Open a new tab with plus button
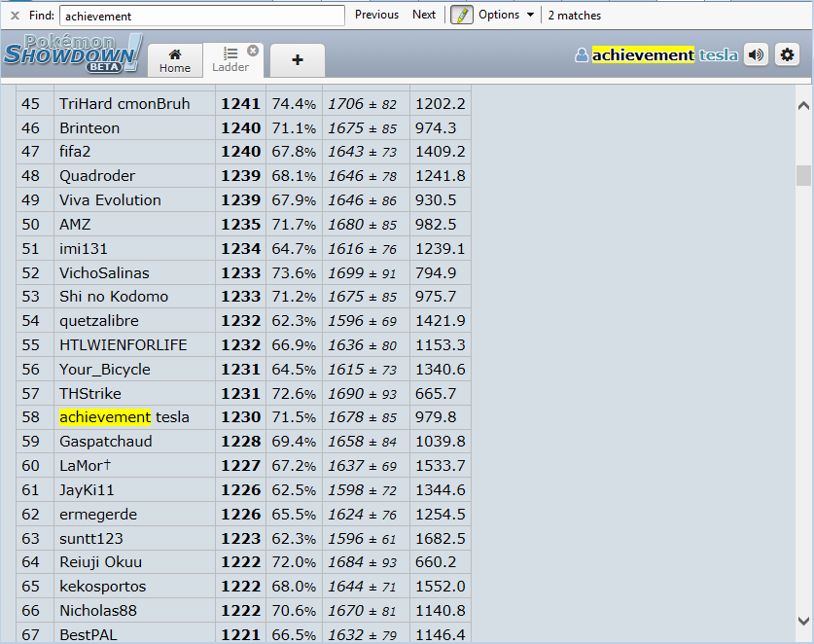Viewport: 814px width, 644px height. tap(297, 60)
